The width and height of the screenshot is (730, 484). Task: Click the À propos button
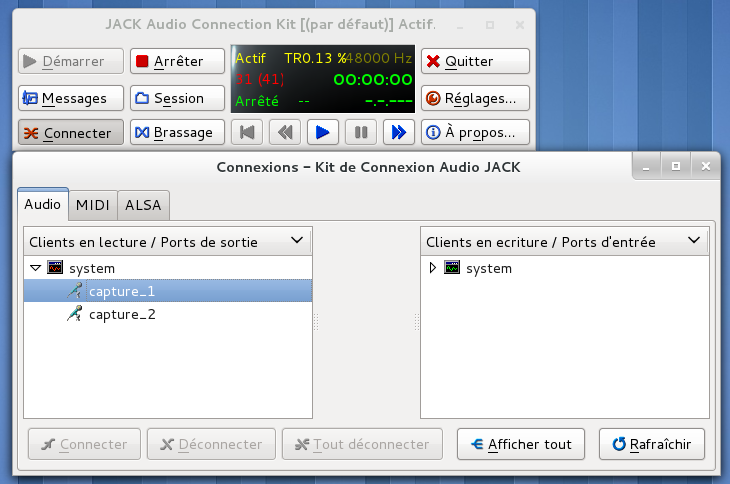[475, 132]
